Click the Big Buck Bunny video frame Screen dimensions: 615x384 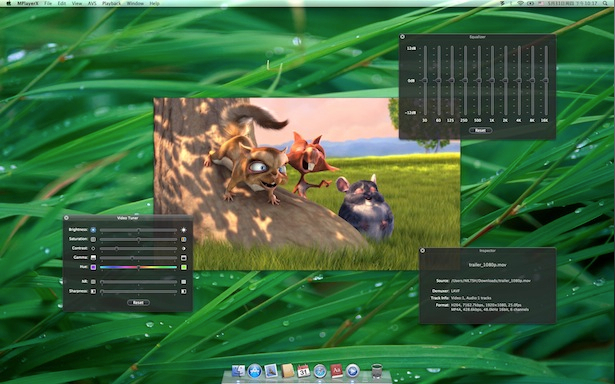307,184
